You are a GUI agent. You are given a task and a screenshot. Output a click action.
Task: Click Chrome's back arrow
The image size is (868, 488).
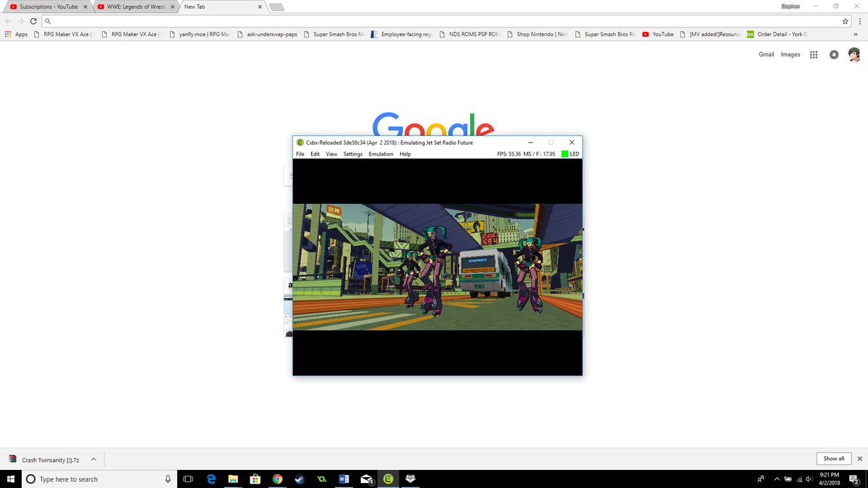point(8,21)
